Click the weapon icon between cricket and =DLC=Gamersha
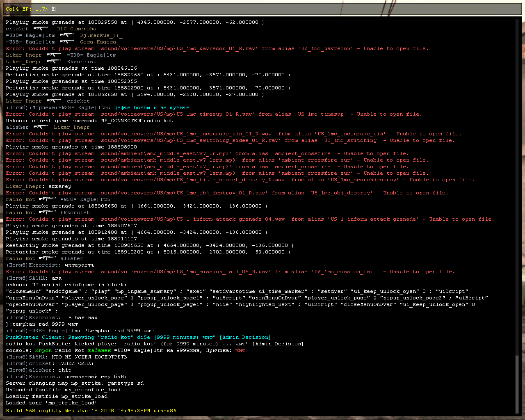The height and width of the screenshot is (420, 525). point(41,28)
